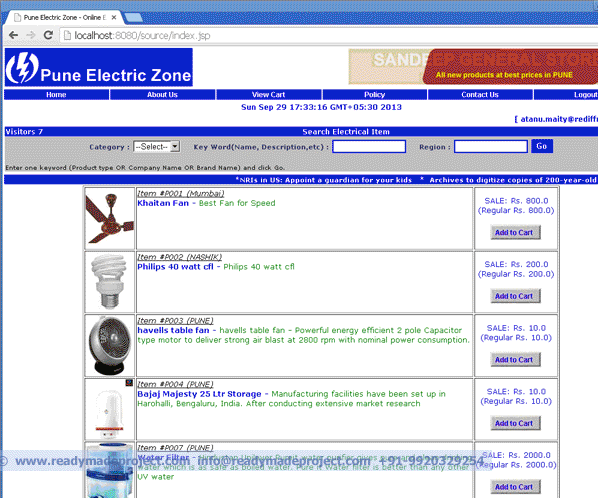The image size is (598, 498).
Task: Click the browser back arrow
Action: [x=13, y=35]
